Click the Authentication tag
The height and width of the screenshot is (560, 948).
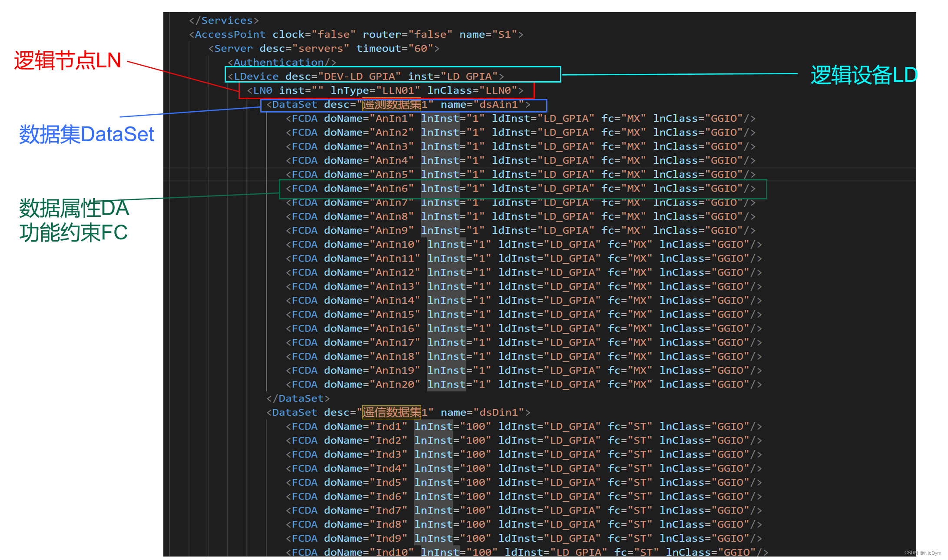click(x=282, y=63)
